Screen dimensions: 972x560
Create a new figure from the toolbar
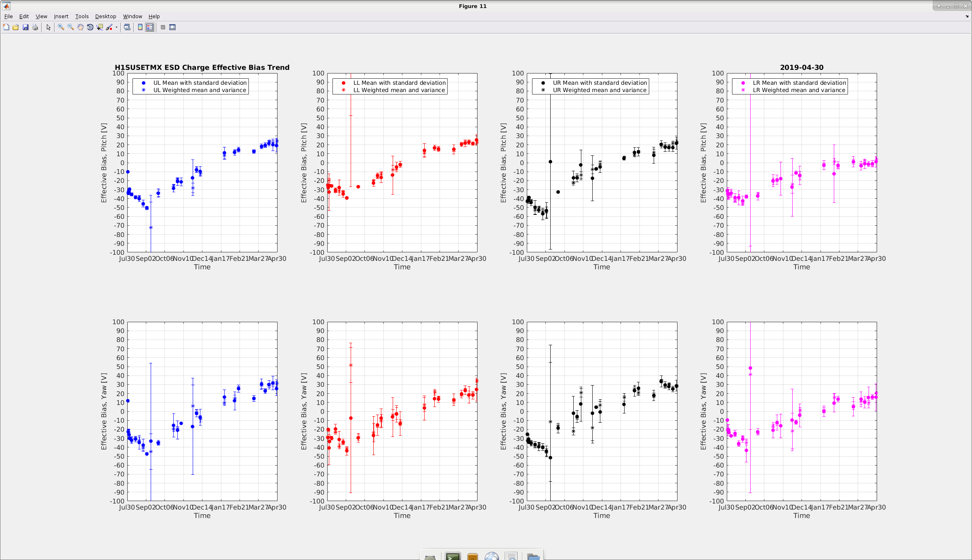[x=6, y=27]
